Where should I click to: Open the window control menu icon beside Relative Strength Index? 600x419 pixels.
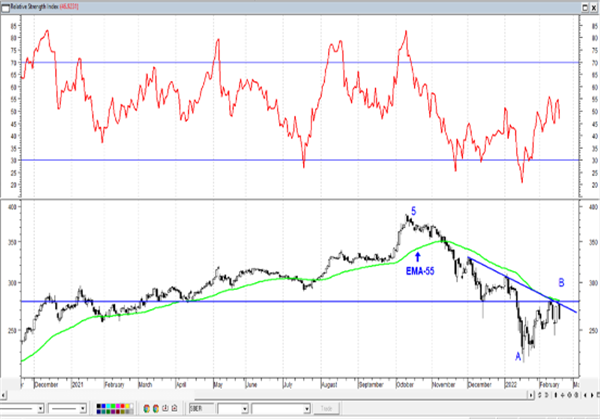point(5,7)
